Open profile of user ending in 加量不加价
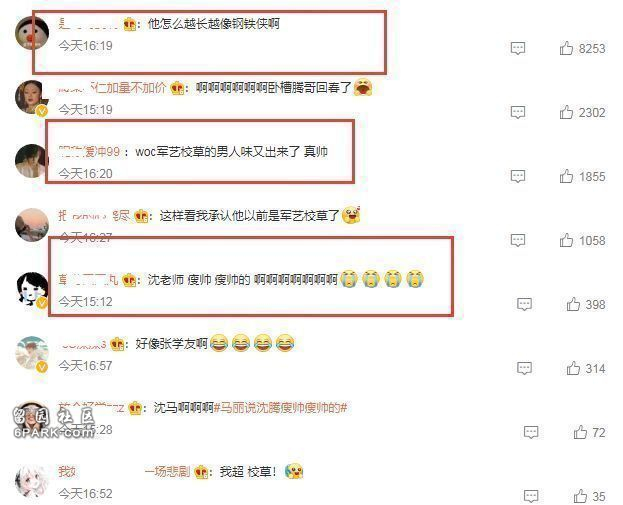623x505 pixels. (x=112, y=87)
